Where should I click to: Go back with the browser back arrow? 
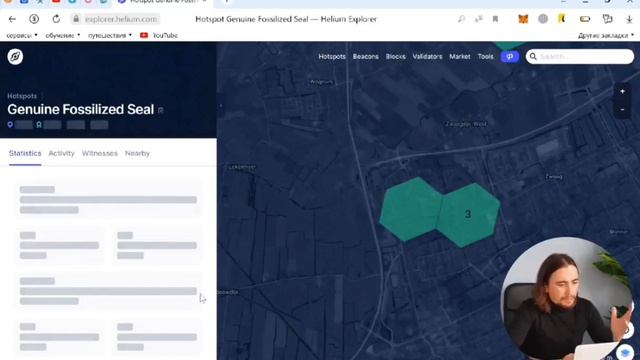pyautogui.click(x=12, y=19)
